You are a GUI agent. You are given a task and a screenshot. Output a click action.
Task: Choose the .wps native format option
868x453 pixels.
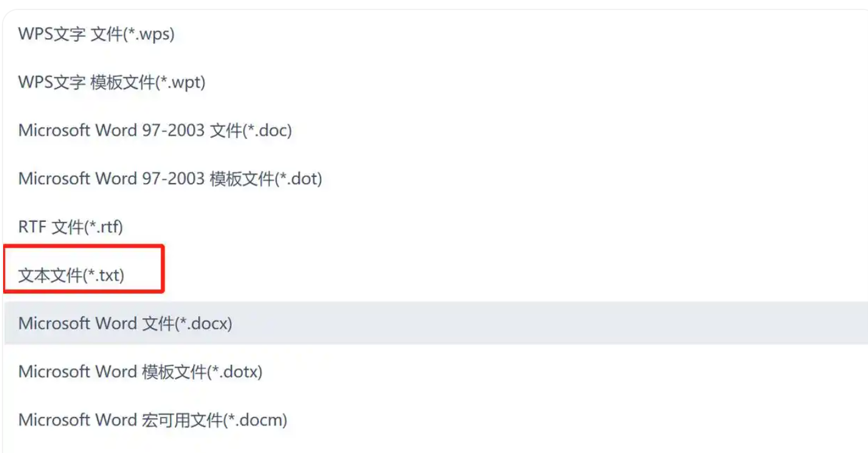click(97, 35)
